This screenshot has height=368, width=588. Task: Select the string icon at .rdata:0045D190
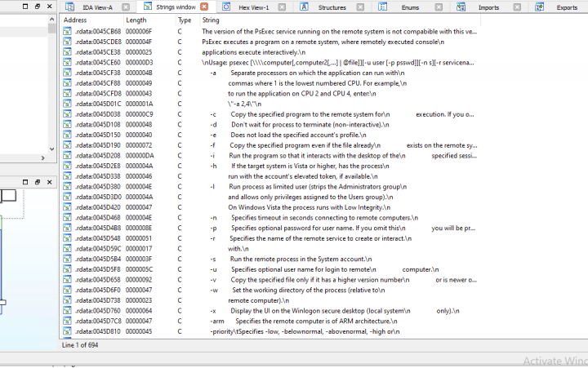(67, 145)
